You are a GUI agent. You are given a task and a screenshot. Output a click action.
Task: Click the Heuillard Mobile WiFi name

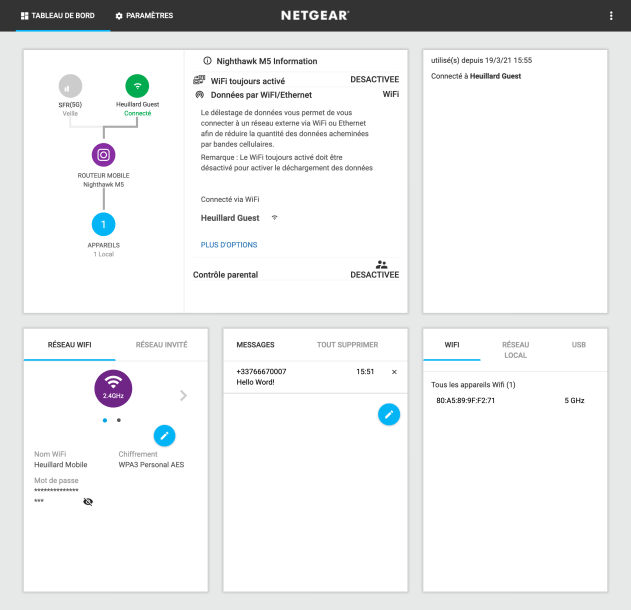61,465
